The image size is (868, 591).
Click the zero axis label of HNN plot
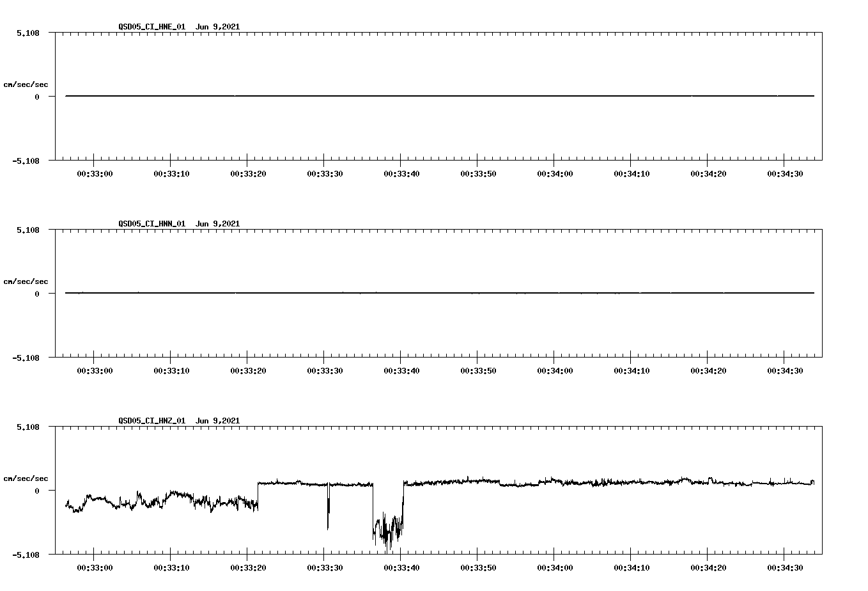pos(37,294)
